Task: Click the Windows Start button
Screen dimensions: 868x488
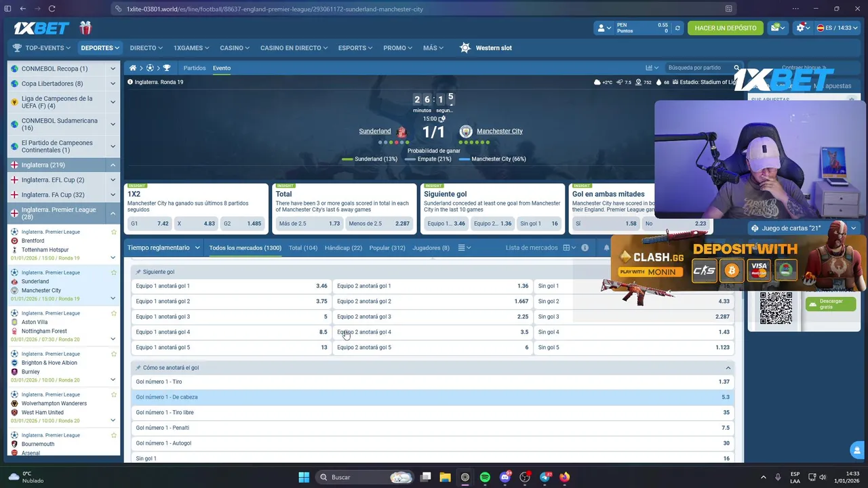Action: pos(304,477)
